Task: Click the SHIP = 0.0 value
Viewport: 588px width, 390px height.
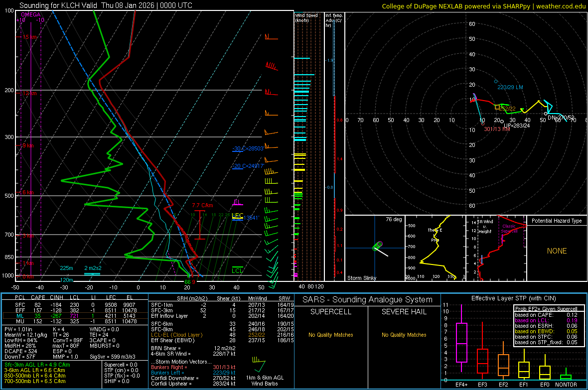Action: point(117,381)
